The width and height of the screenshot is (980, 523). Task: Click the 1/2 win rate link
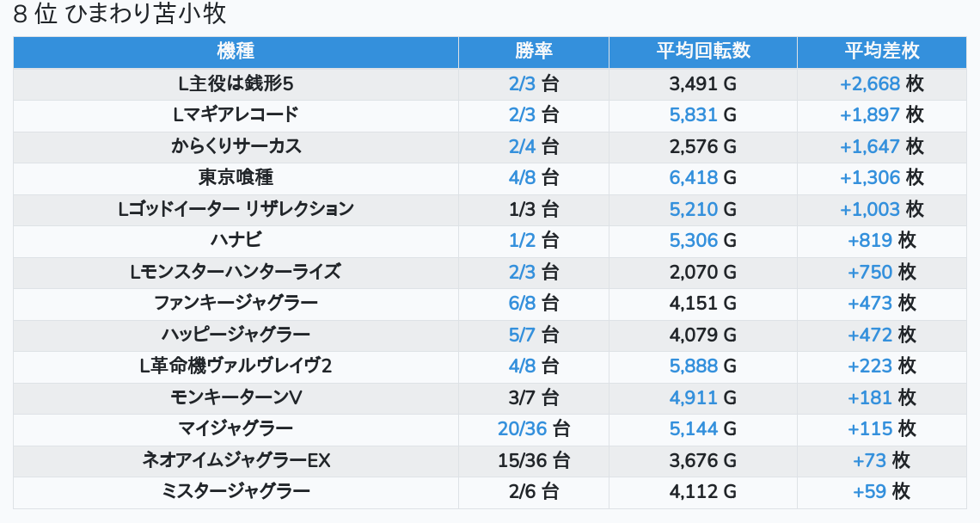click(522, 241)
